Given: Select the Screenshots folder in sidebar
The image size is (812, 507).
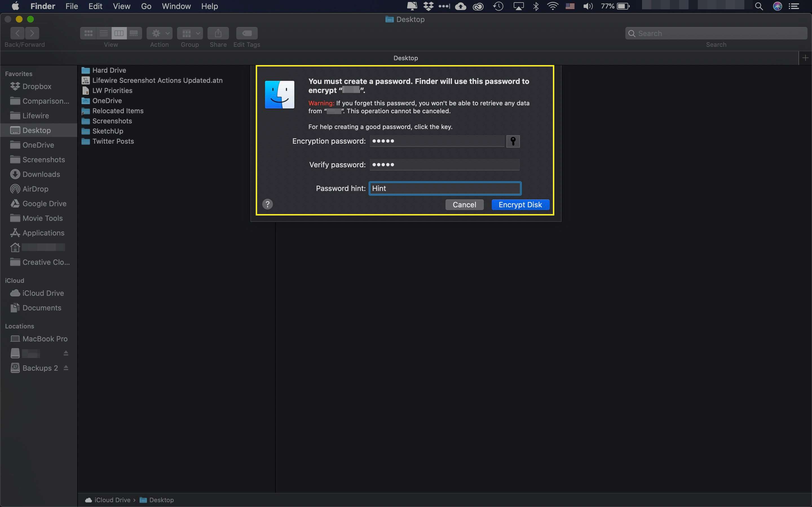Looking at the screenshot, I should pyautogui.click(x=43, y=159).
